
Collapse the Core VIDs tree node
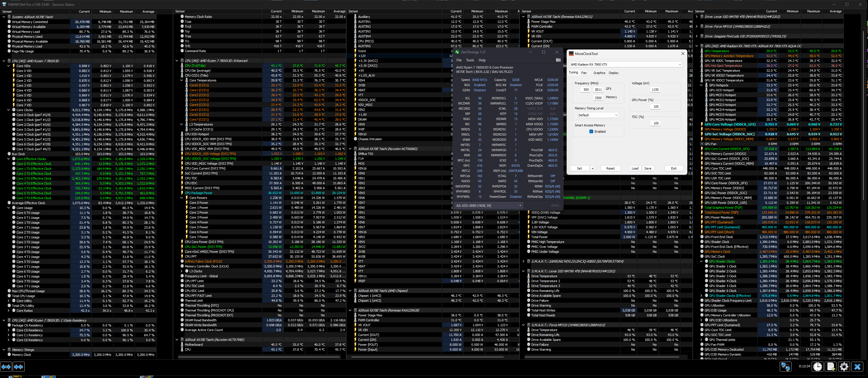click(x=8, y=66)
